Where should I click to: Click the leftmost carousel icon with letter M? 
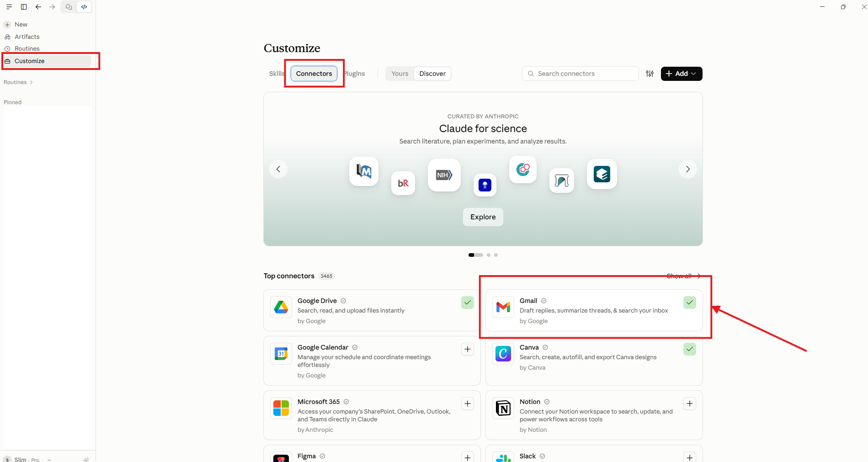point(364,171)
